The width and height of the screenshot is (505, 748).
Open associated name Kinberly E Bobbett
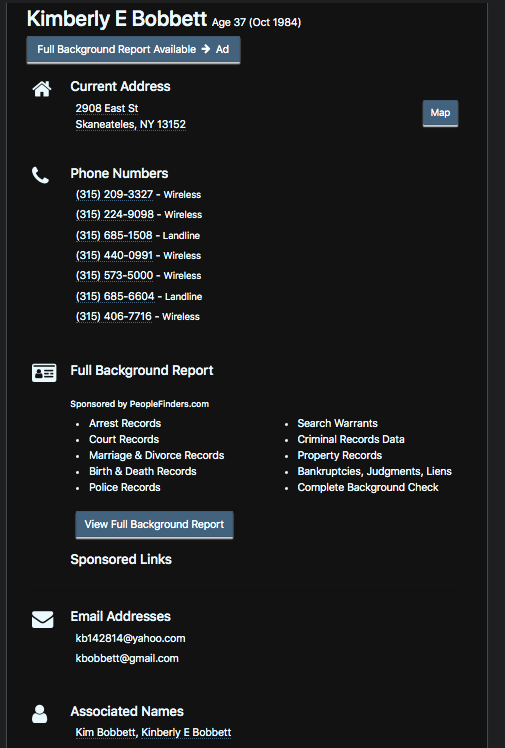[186, 732]
